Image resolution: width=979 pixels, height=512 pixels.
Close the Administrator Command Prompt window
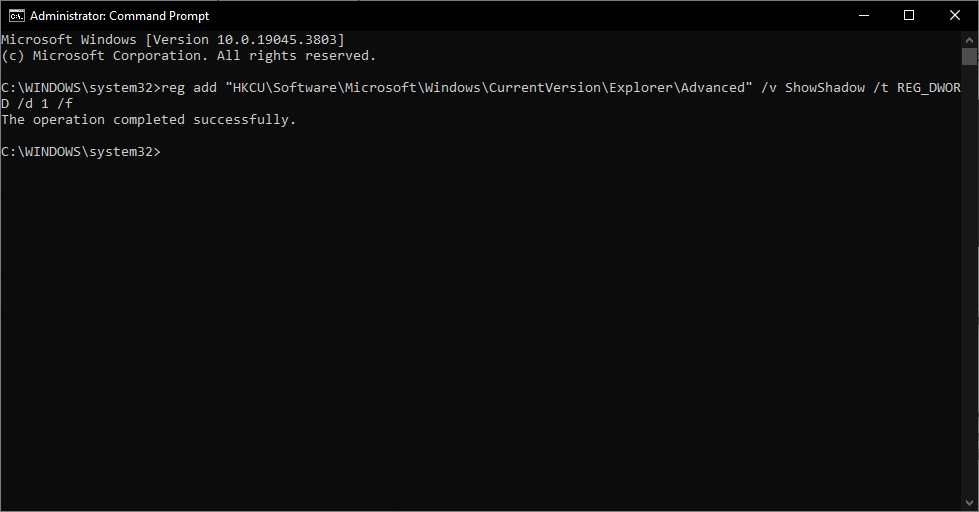[x=955, y=15]
